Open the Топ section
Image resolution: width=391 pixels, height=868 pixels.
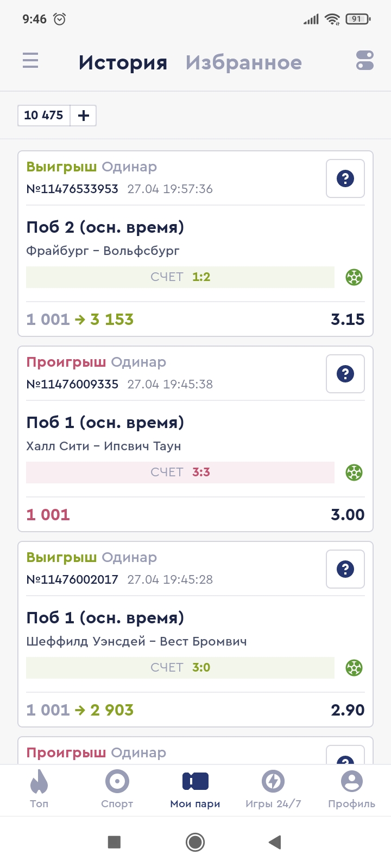click(x=39, y=789)
